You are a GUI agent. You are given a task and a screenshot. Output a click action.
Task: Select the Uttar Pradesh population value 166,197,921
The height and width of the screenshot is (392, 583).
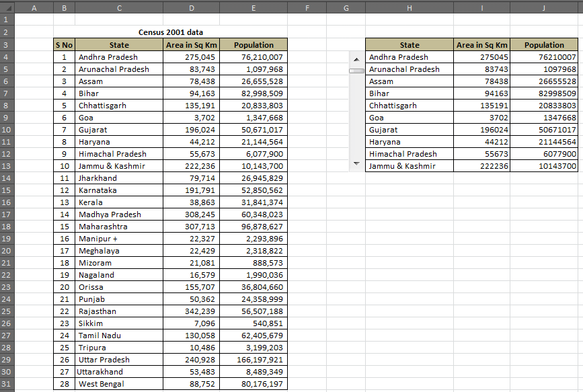click(x=254, y=360)
